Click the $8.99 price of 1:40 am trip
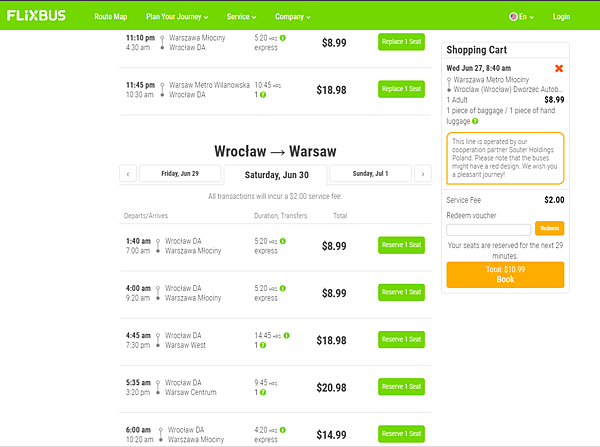 pyautogui.click(x=334, y=246)
